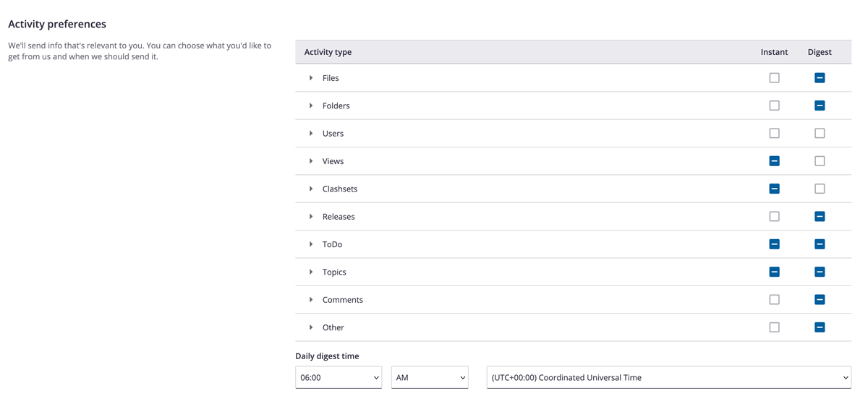Expand the Other activity row
868x409 pixels.
311,327
